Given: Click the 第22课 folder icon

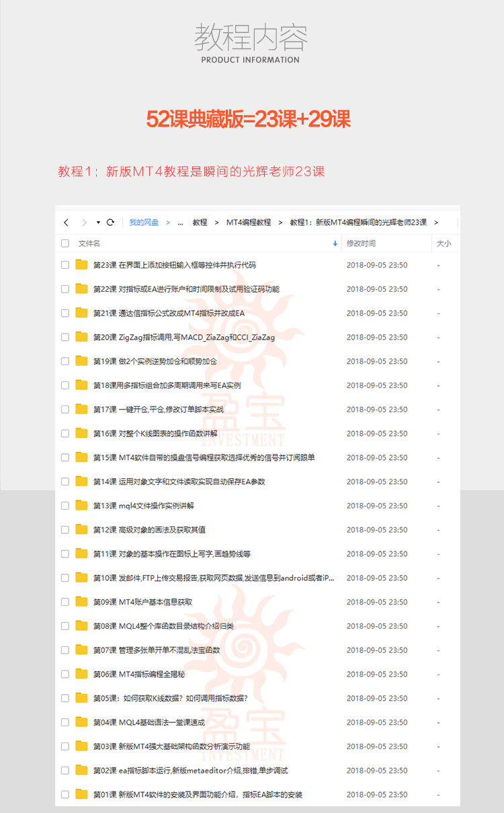Looking at the screenshot, I should coord(82,288).
